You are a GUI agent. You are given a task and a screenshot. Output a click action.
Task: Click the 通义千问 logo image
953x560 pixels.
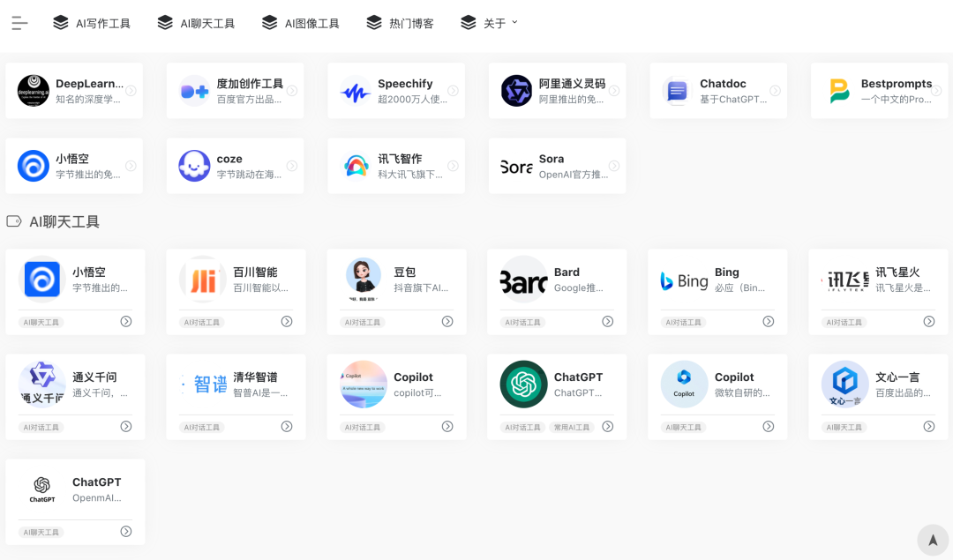click(x=42, y=385)
